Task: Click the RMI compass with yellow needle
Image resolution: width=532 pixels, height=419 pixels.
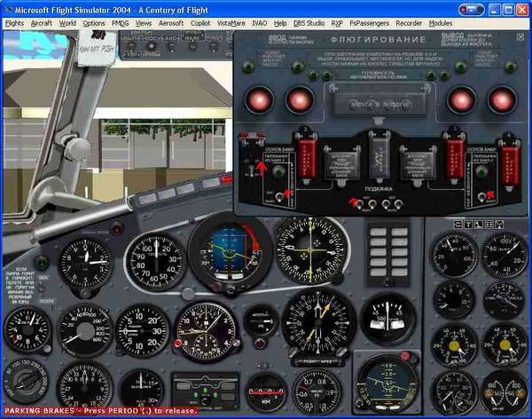Action: pyautogui.click(x=318, y=322)
